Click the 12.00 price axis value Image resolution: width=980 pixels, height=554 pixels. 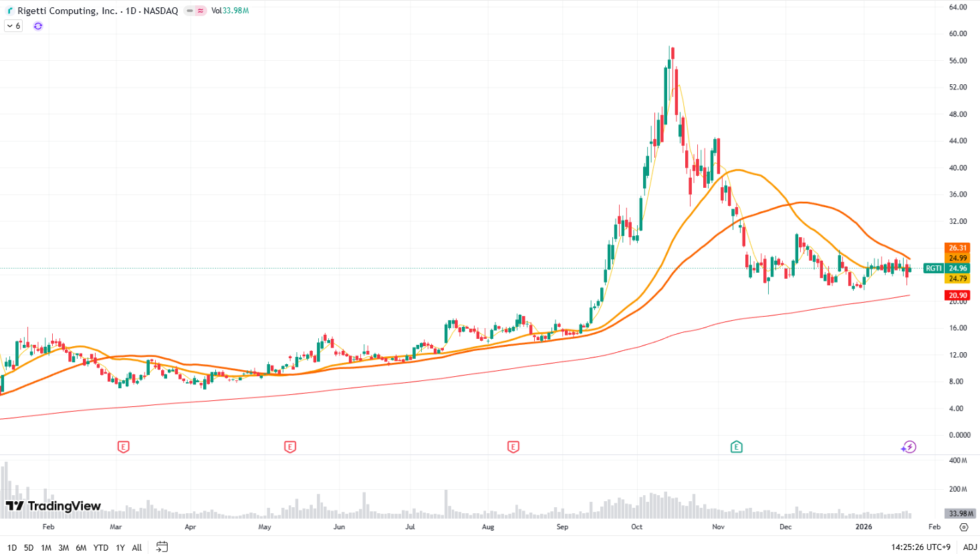[x=958, y=355]
